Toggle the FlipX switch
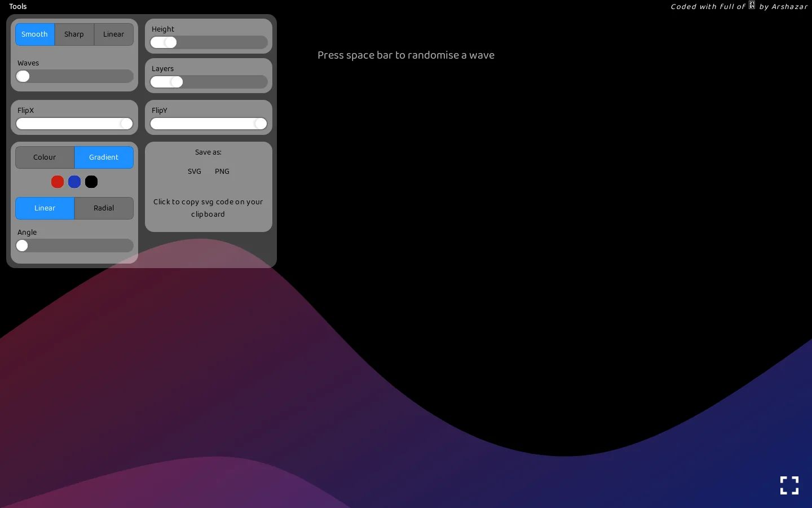Viewport: 812px width, 508px height. 74,124
